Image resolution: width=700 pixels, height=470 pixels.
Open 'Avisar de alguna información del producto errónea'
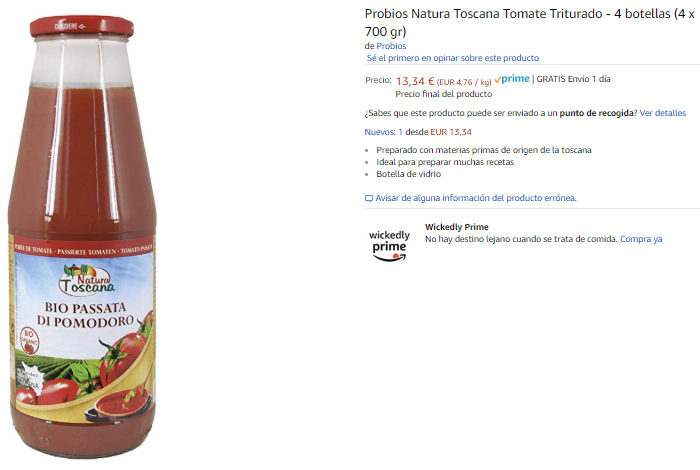[476, 198]
